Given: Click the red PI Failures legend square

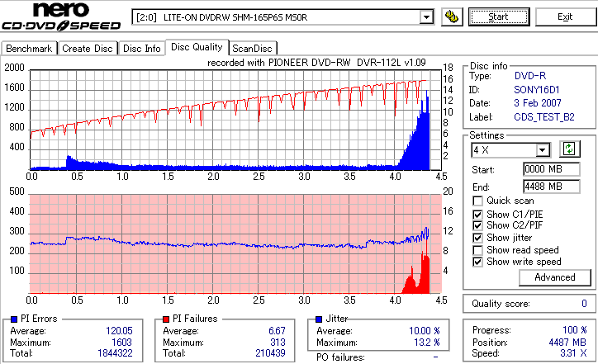Looking at the screenshot, I should pos(166,319).
